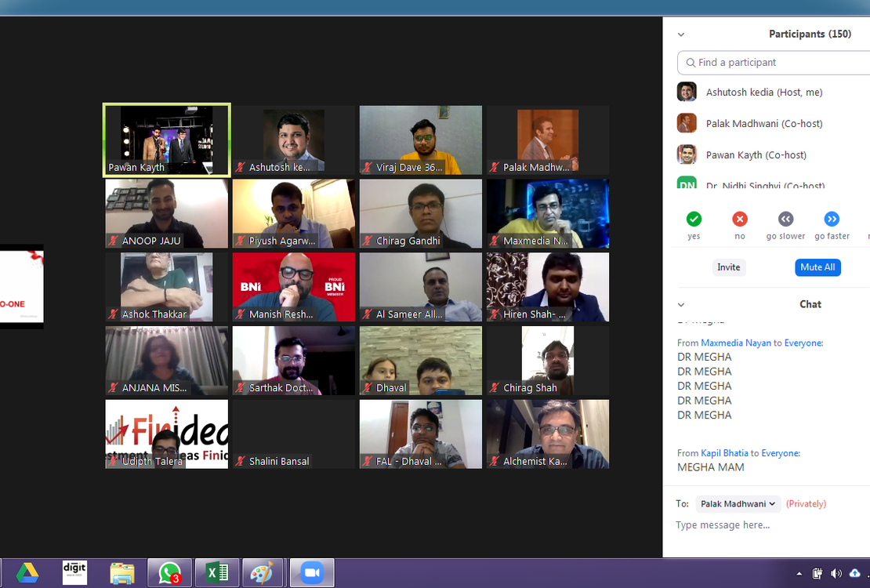The image size is (870, 588).
Task: Click the Mute All button
Action: point(817,267)
